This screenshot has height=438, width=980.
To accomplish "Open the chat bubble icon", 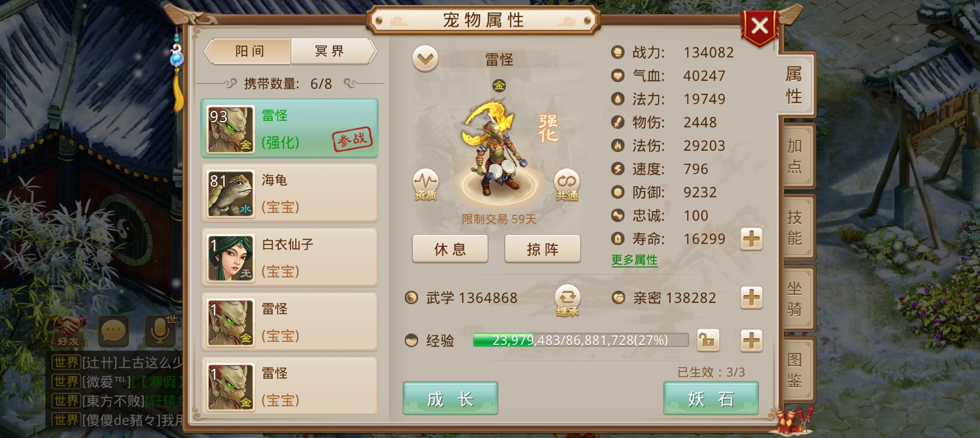I will pos(113,332).
